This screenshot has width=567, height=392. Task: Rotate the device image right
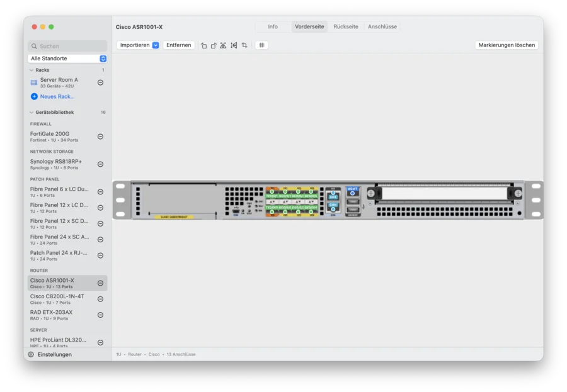tap(214, 45)
